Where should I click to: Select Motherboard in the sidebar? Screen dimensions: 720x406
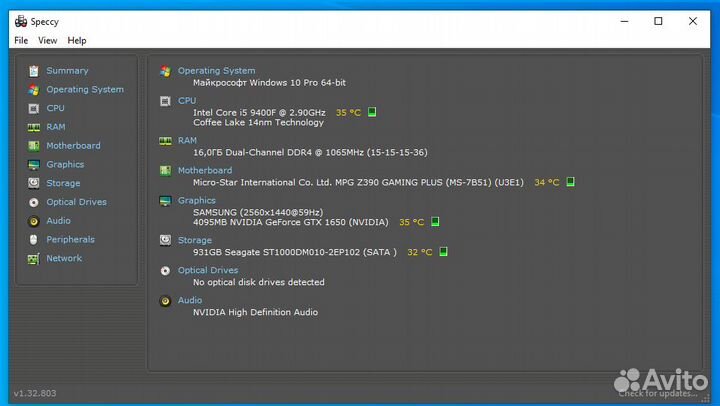[x=73, y=146]
